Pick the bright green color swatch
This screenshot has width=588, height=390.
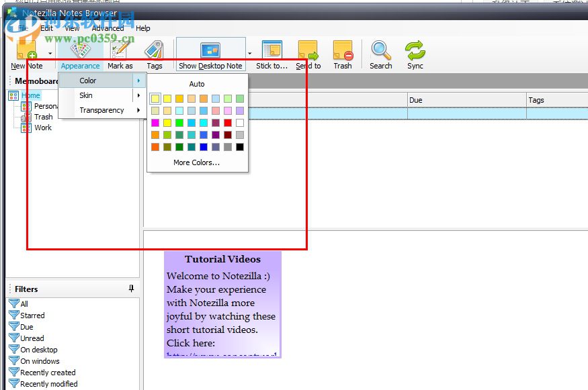[x=179, y=123]
